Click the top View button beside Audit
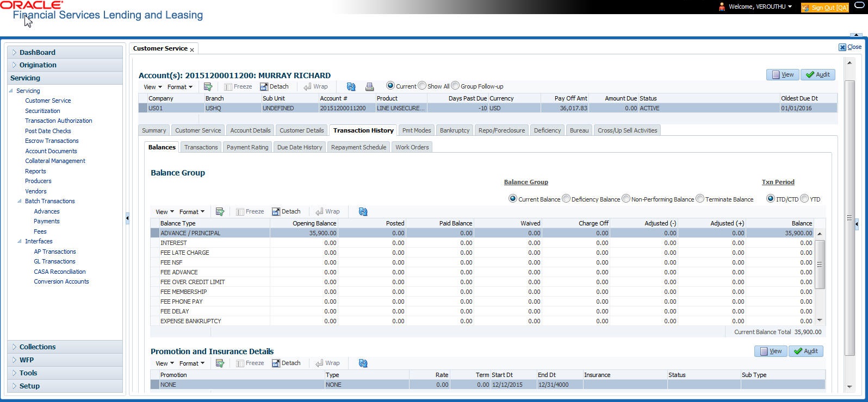 click(x=783, y=74)
